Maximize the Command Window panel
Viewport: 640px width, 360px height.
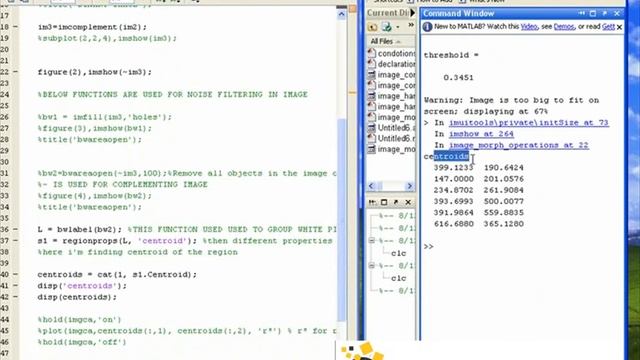593,13
